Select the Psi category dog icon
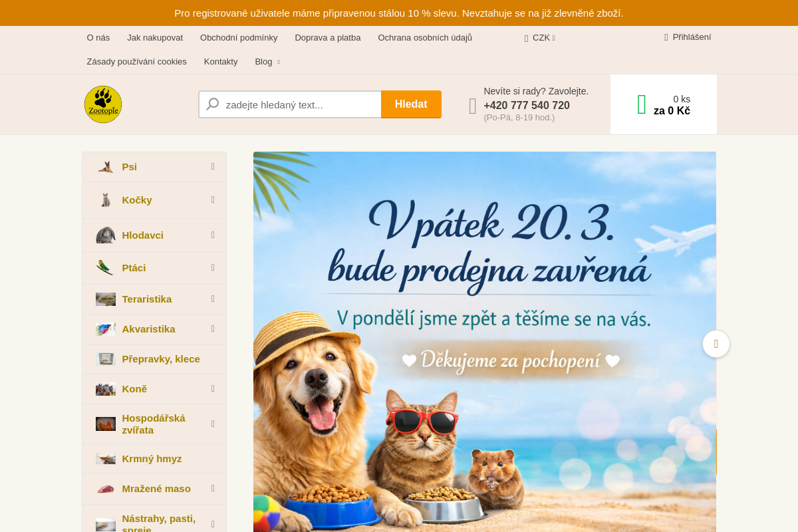The height and width of the screenshot is (532, 798). [106, 166]
